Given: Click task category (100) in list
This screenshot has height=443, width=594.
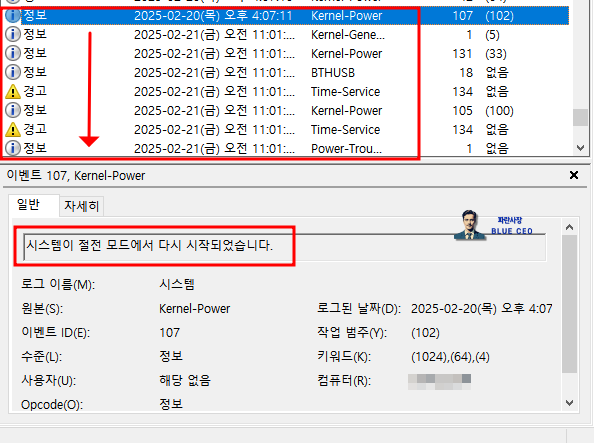Looking at the screenshot, I should (x=499, y=111).
